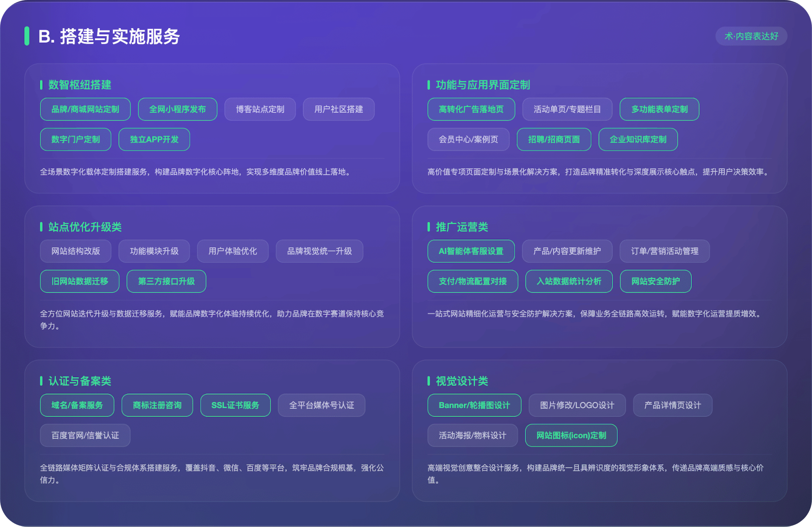Select the 品牌/商城网站定制 tag
Viewport: 812px width, 527px height.
(x=85, y=109)
